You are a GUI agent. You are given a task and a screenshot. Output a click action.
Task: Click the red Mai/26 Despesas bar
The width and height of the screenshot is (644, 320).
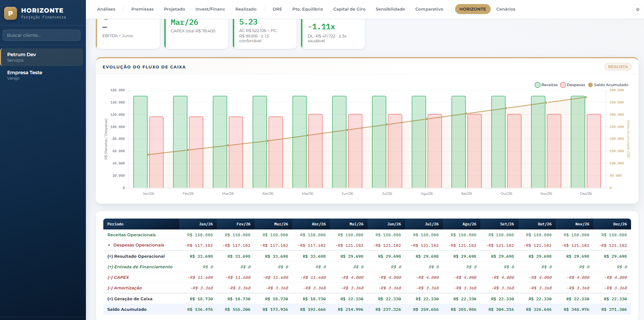coord(315,151)
